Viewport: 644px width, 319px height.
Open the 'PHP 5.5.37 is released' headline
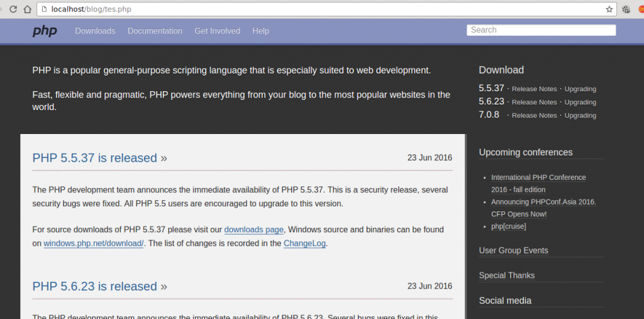pyautogui.click(x=99, y=158)
